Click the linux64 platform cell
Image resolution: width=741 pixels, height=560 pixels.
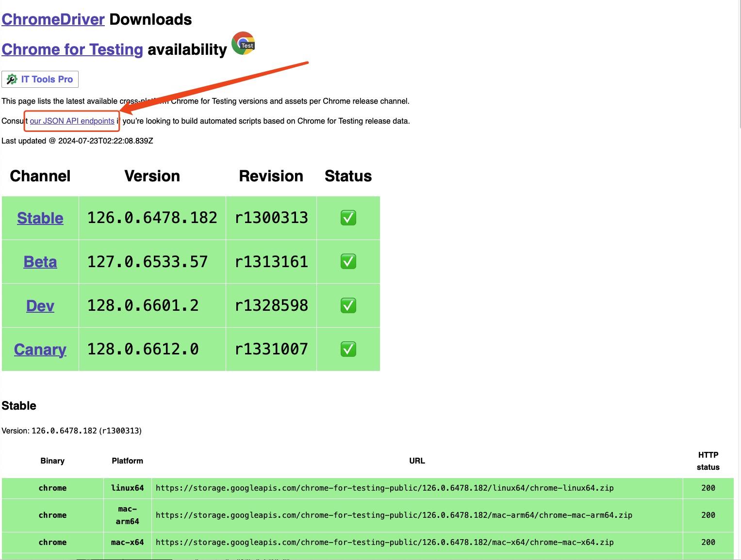[x=128, y=488]
